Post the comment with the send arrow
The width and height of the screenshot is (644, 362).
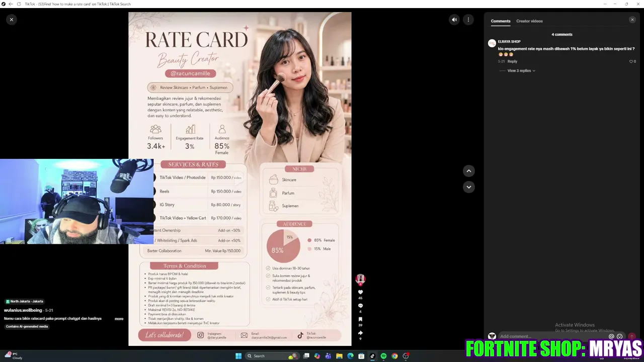[632, 336]
